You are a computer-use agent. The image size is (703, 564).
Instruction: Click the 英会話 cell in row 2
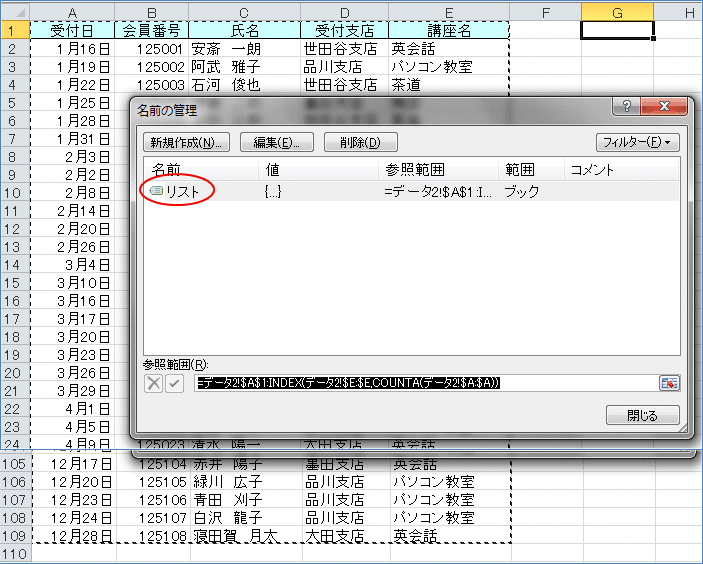[x=449, y=48]
